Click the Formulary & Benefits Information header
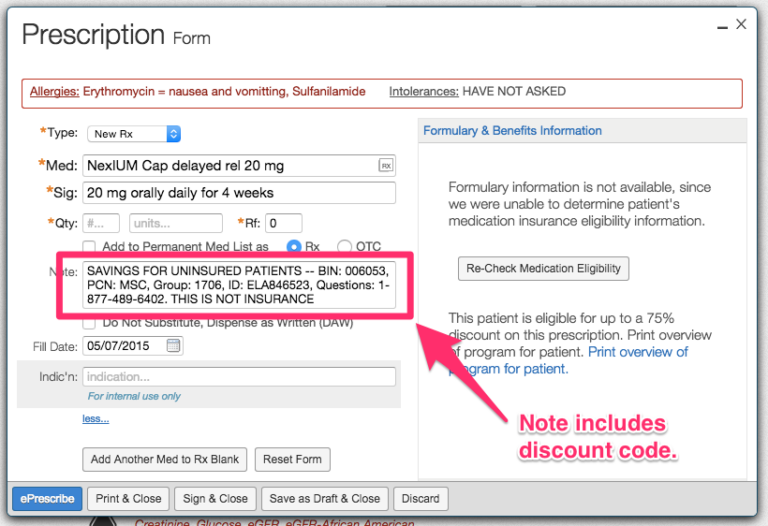This screenshot has width=768, height=526. point(512,131)
